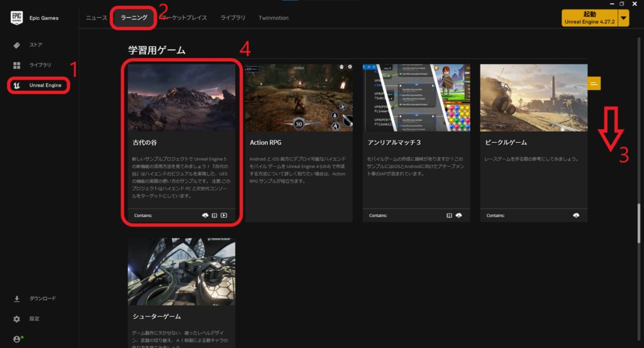Click 'Contains:' label on アンリアルマッチ3 card
644x348 pixels.
tap(378, 215)
